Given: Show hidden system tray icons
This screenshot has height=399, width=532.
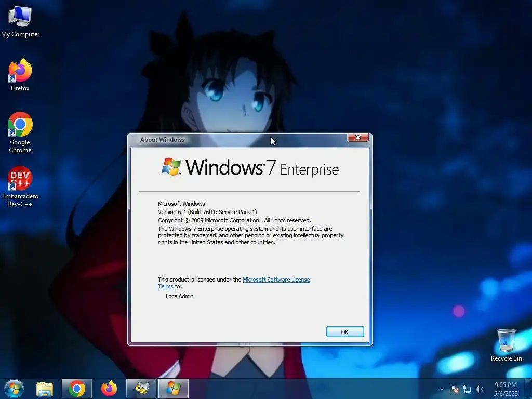Looking at the screenshot, I should coord(442,389).
